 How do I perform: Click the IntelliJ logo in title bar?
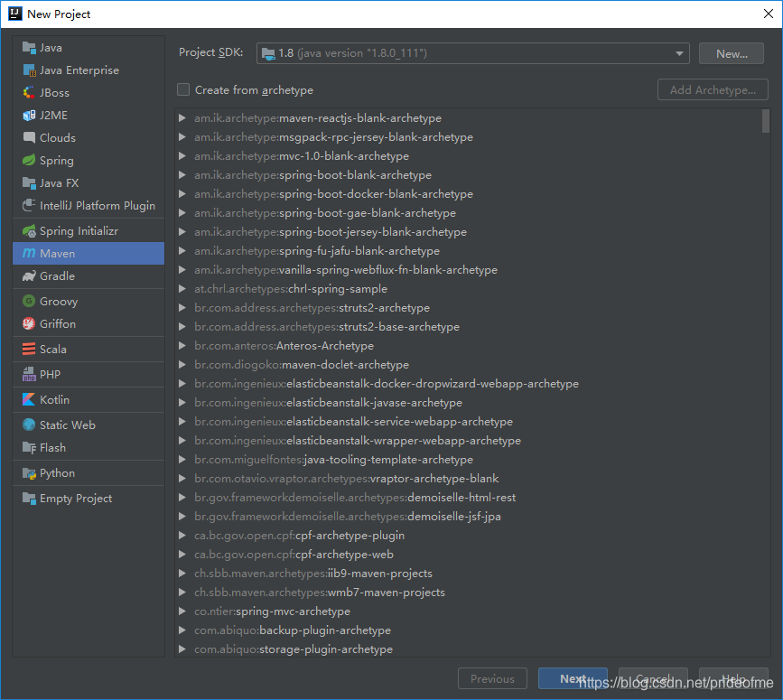pyautogui.click(x=15, y=14)
